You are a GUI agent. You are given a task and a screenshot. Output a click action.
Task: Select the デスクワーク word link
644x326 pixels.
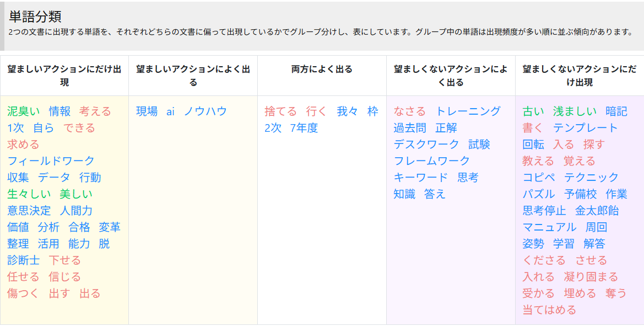[x=426, y=145]
